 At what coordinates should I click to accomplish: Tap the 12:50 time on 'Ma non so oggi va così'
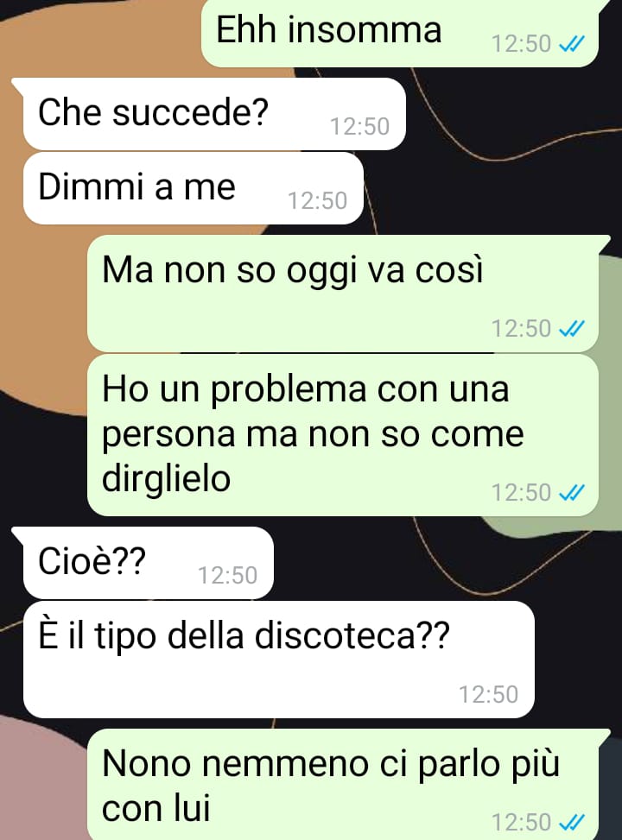click(521, 328)
